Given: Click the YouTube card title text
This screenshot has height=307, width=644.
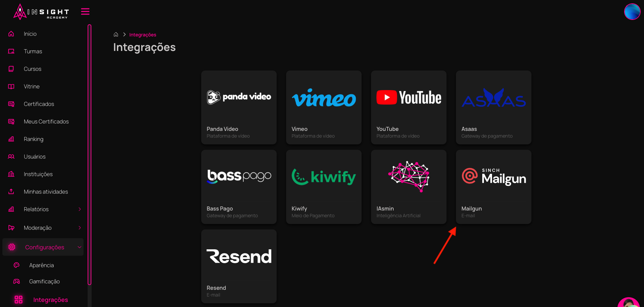Looking at the screenshot, I should tap(388, 129).
